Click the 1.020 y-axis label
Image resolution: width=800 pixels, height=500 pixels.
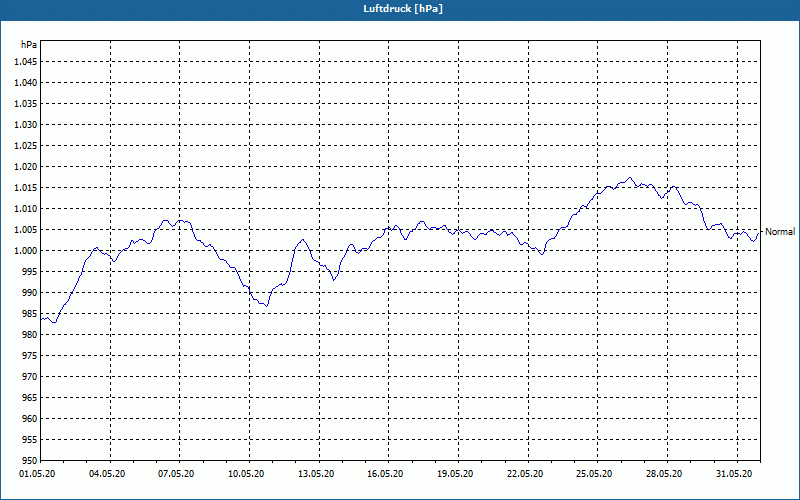[26, 166]
